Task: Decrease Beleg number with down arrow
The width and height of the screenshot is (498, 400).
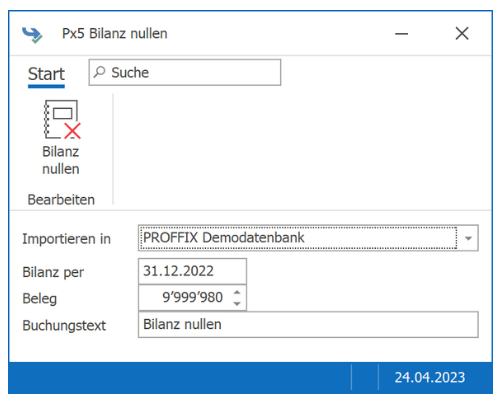Action: [237, 303]
